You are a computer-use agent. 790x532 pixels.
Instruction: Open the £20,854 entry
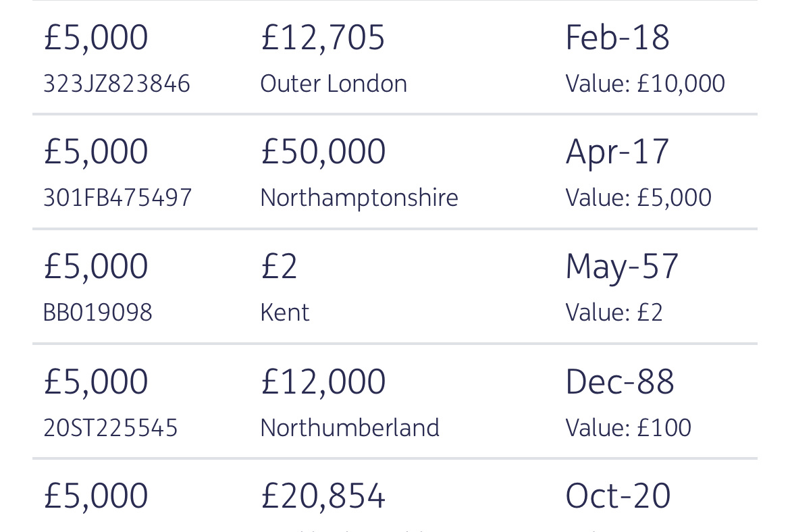(323, 496)
